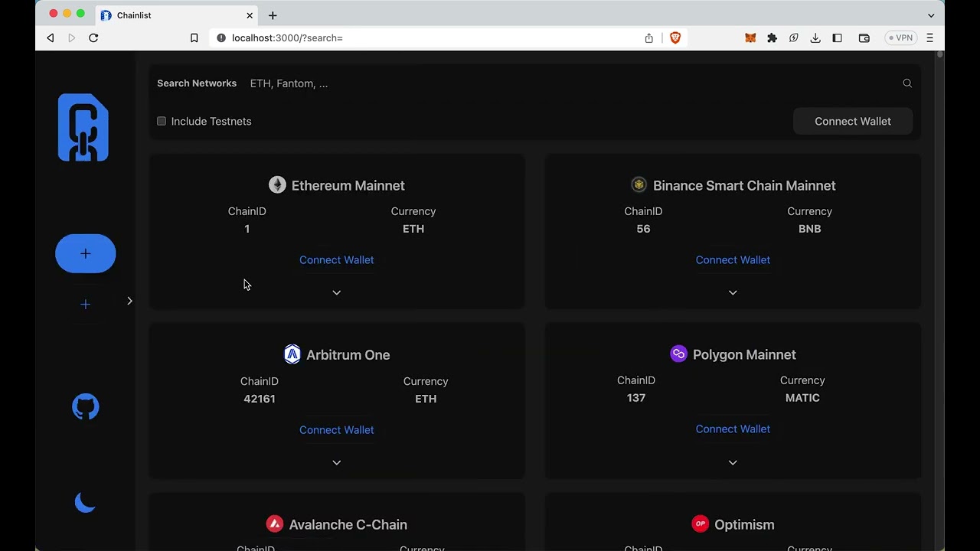Image resolution: width=980 pixels, height=551 pixels.
Task: Click the MATIC currency value
Action: click(802, 398)
